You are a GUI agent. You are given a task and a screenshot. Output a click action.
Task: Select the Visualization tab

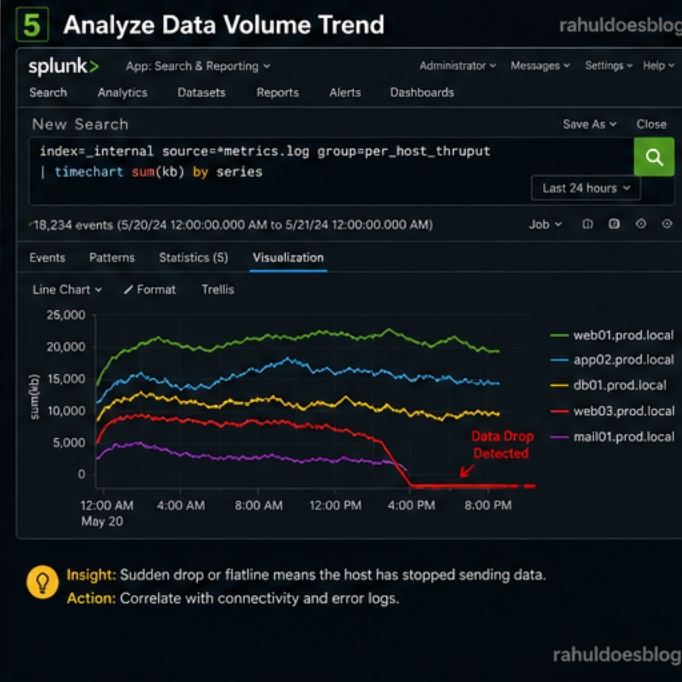click(288, 257)
